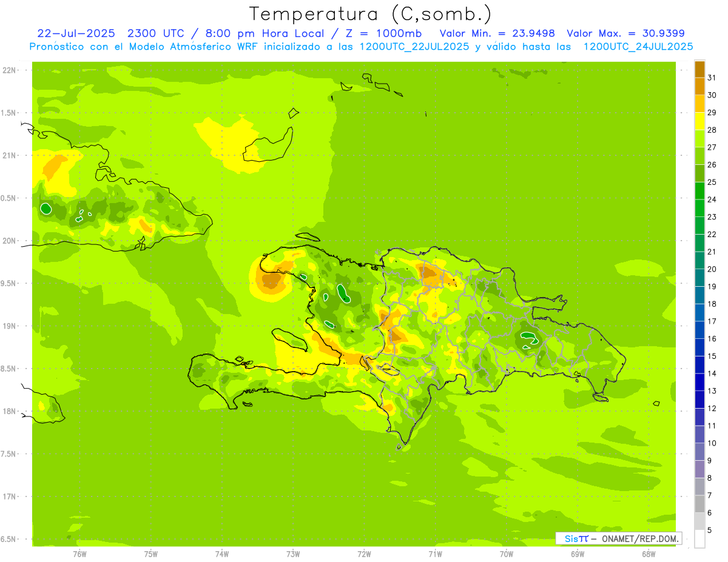
Task: Click the "72W" longitude axis label
Action: (364, 554)
